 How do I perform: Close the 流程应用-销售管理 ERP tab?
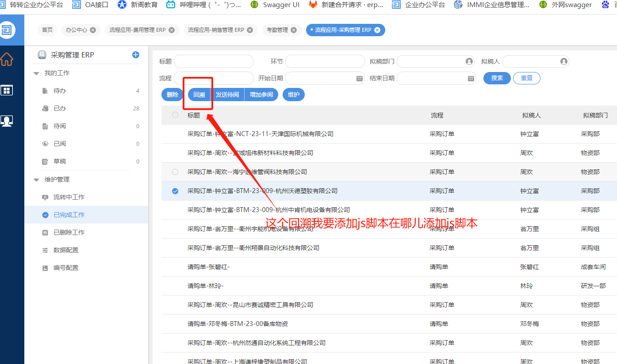click(250, 30)
